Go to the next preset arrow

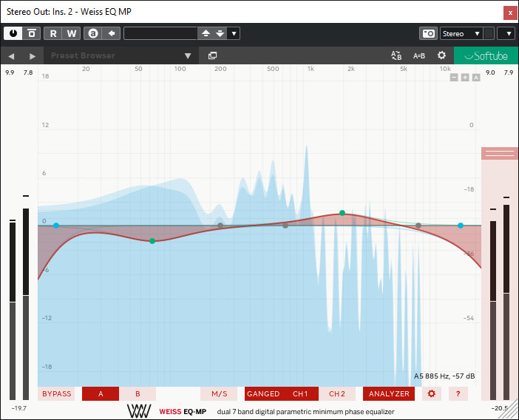32,55
